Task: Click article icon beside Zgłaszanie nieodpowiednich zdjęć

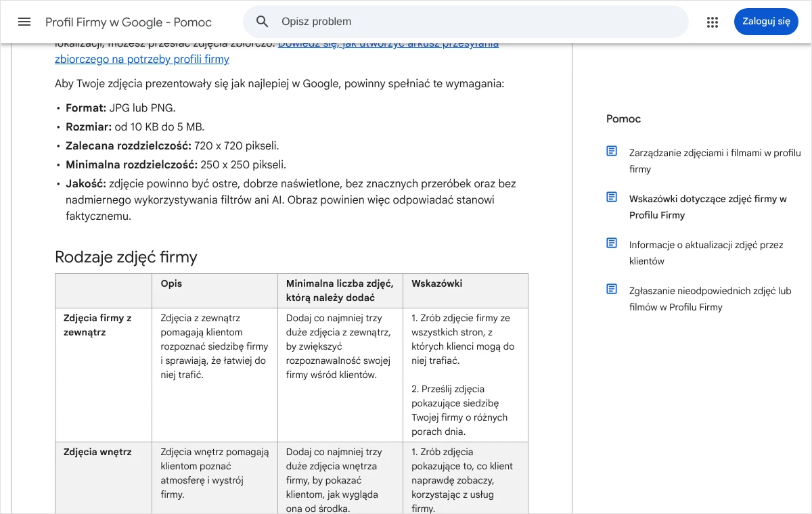Action: coord(612,289)
